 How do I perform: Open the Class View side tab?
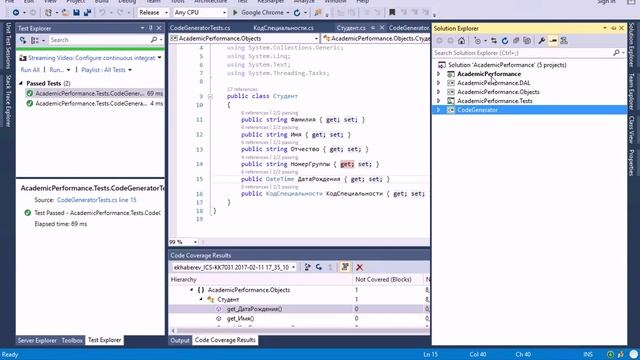632,129
